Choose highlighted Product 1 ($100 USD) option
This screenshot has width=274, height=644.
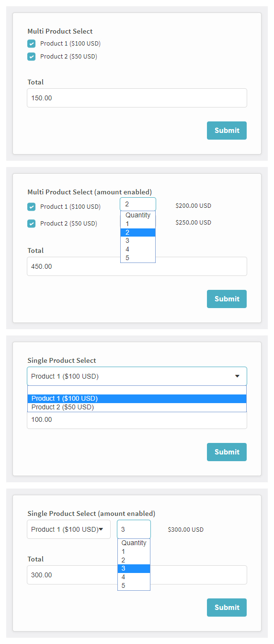(x=137, y=399)
